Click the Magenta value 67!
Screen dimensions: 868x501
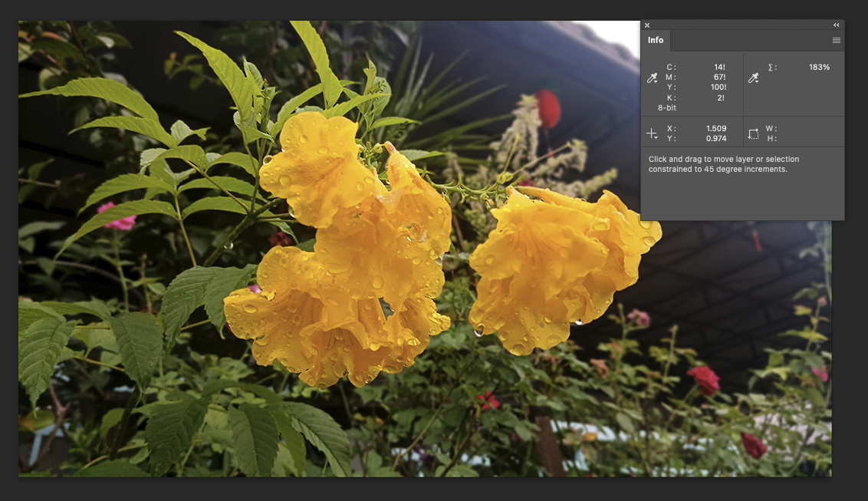coord(718,77)
